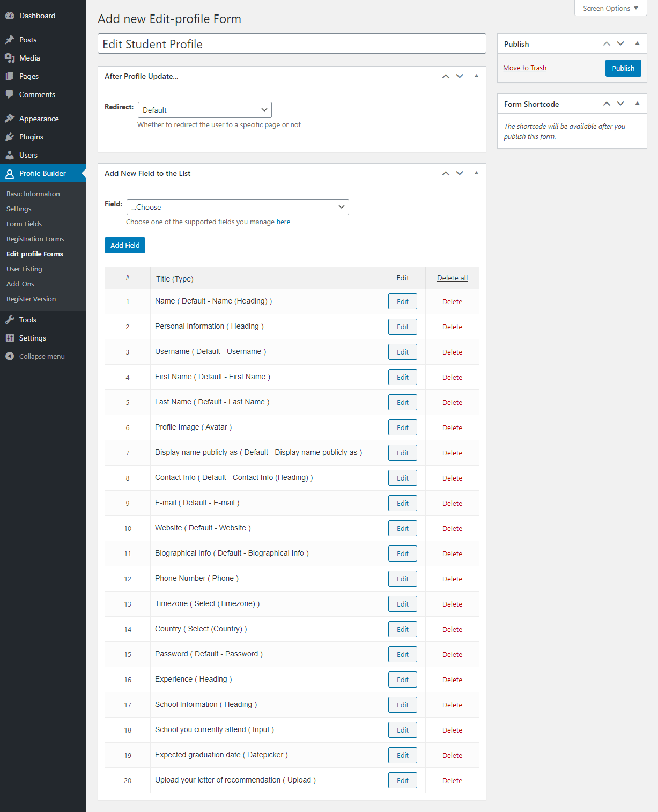Click the Plugins plug icon

[x=10, y=137]
